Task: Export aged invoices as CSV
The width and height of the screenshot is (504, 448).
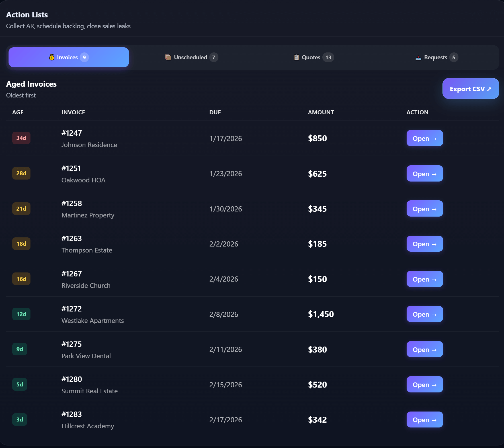Action: tap(470, 89)
